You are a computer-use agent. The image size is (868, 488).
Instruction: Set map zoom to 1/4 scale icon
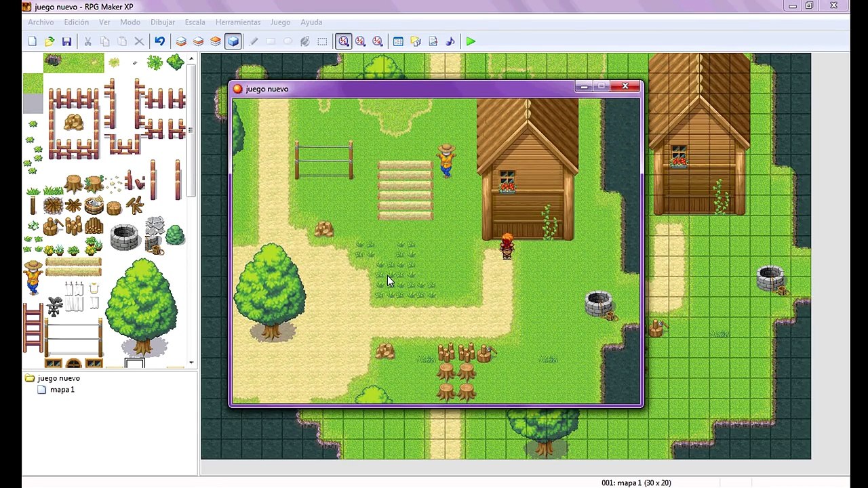[x=378, y=41]
